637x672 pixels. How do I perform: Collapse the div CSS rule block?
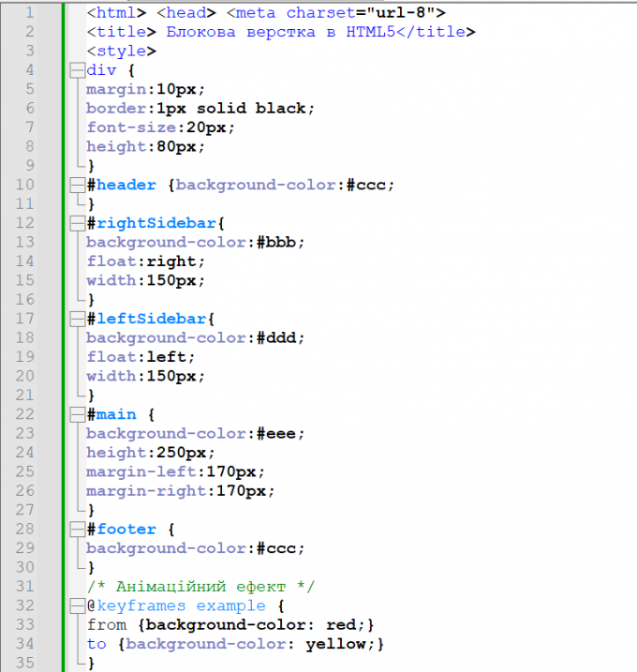coord(78,70)
